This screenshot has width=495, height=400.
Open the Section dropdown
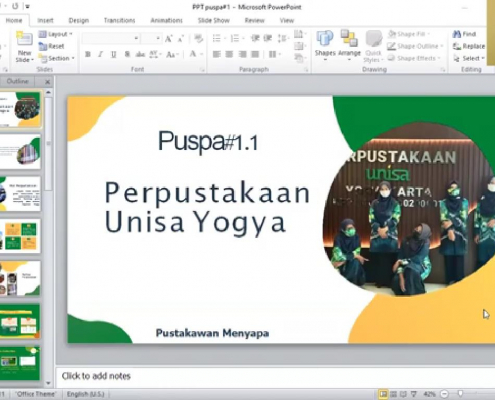[x=56, y=58]
